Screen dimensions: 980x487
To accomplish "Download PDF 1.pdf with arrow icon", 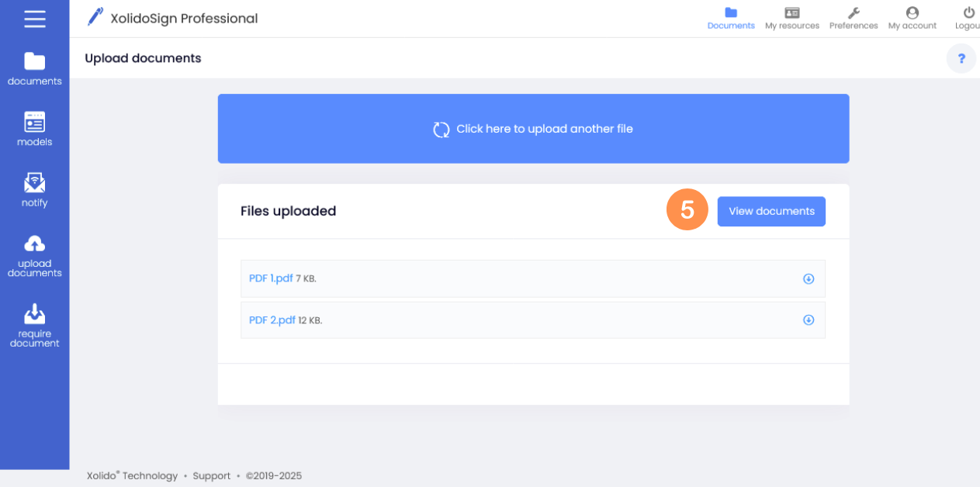I will (x=809, y=278).
